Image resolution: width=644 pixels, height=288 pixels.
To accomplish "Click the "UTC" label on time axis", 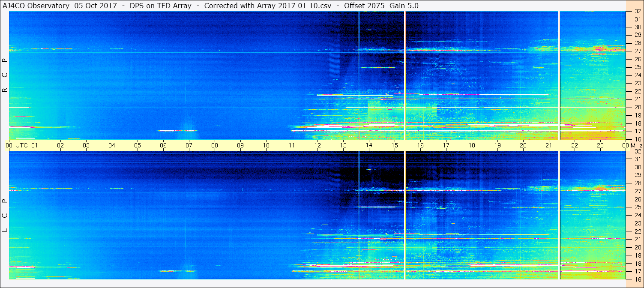I will [22, 145].
